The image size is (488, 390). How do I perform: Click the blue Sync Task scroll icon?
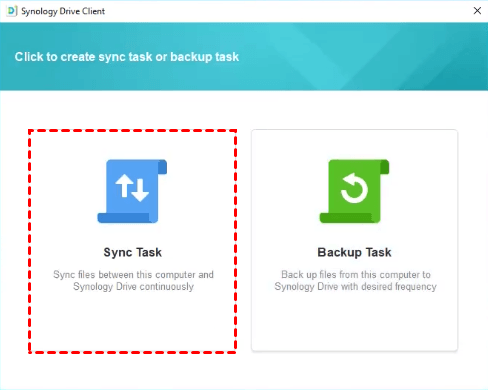[x=132, y=191]
